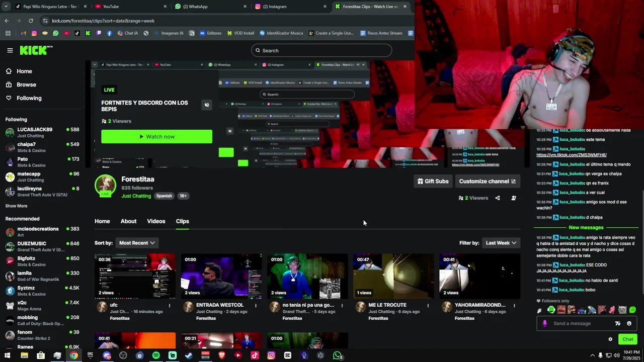The width and height of the screenshot is (644, 362).
Task: Open Chat IA bookmark
Action: click(x=127, y=33)
